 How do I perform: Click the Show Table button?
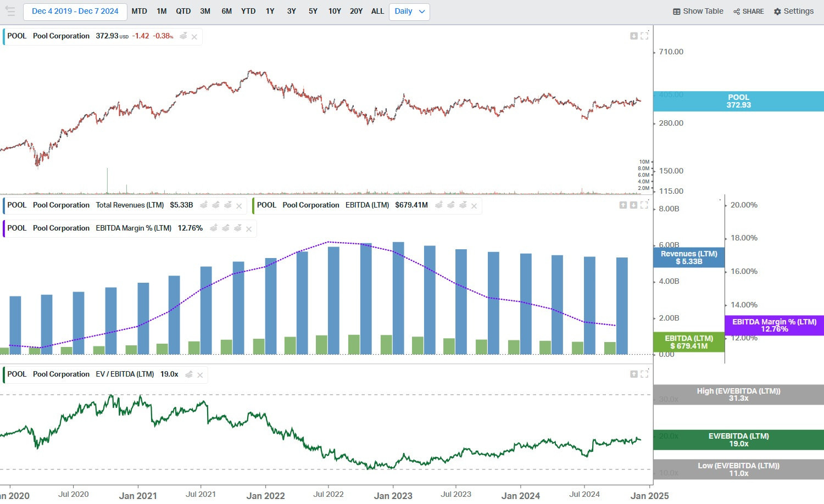pyautogui.click(x=698, y=12)
